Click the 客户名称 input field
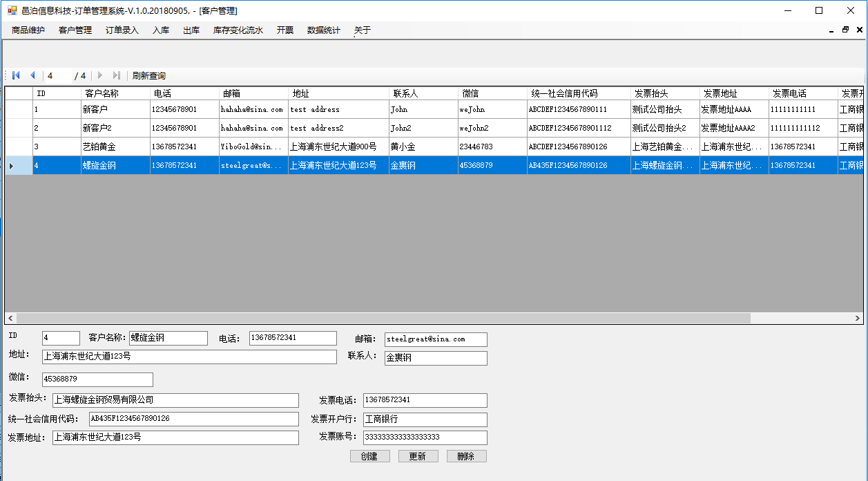 pyautogui.click(x=168, y=338)
